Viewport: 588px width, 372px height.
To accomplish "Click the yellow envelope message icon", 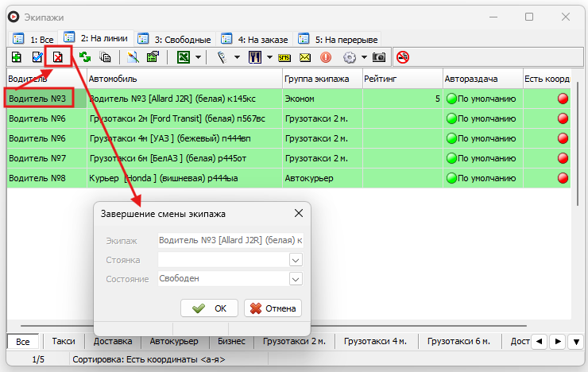I will pos(305,58).
